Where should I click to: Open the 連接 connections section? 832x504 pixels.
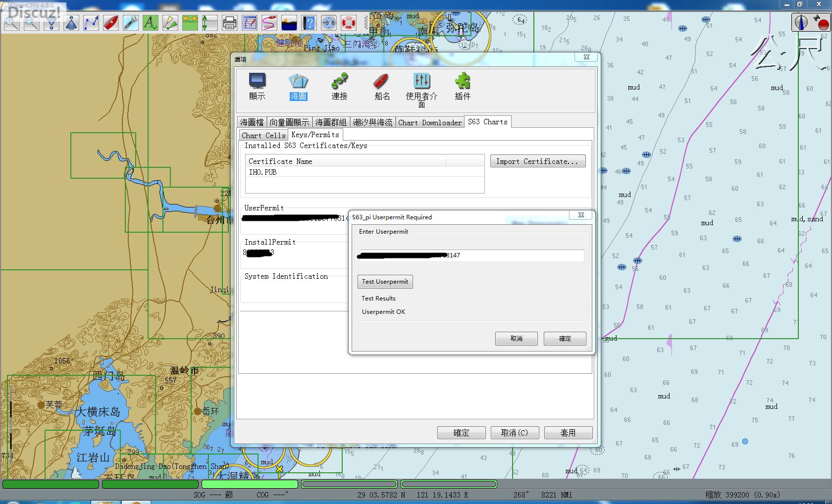(339, 87)
